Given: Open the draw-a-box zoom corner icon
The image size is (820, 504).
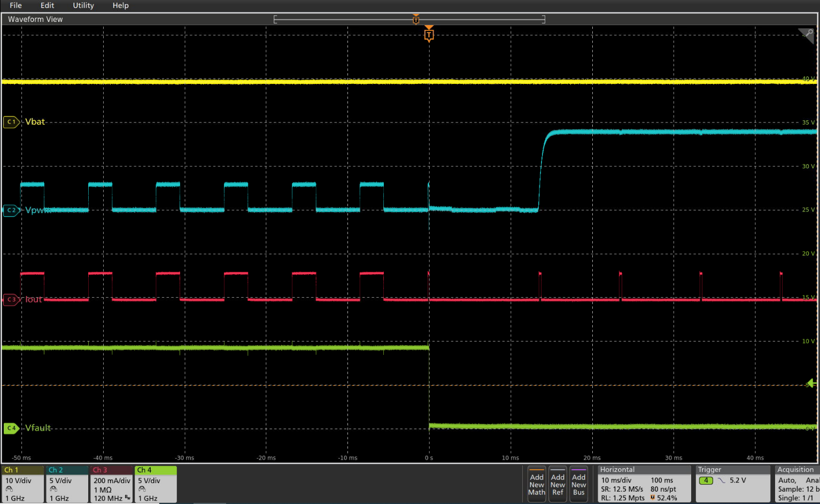Looking at the screenshot, I should click(x=806, y=36).
